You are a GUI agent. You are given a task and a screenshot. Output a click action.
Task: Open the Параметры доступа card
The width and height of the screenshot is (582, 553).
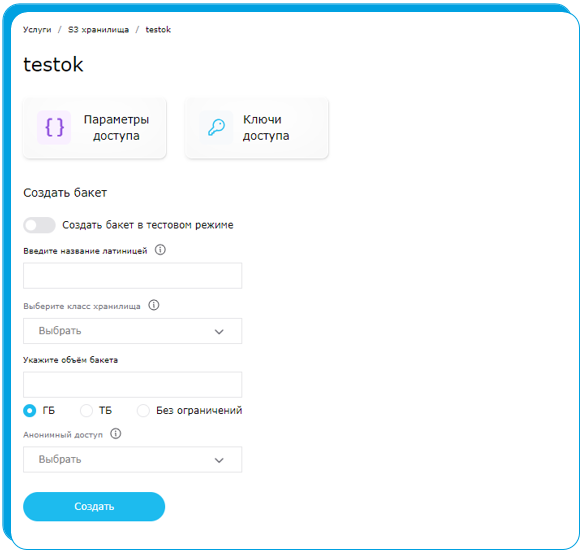pos(95,128)
